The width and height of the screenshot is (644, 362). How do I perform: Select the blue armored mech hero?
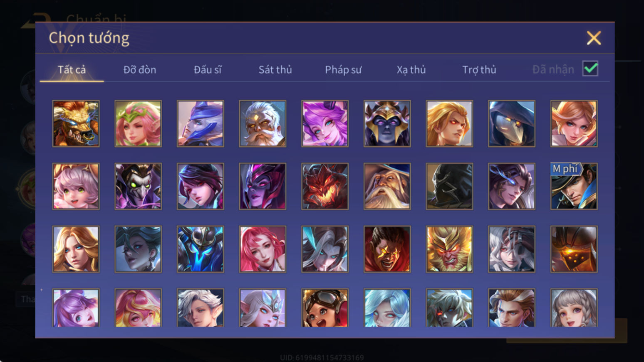point(200,249)
